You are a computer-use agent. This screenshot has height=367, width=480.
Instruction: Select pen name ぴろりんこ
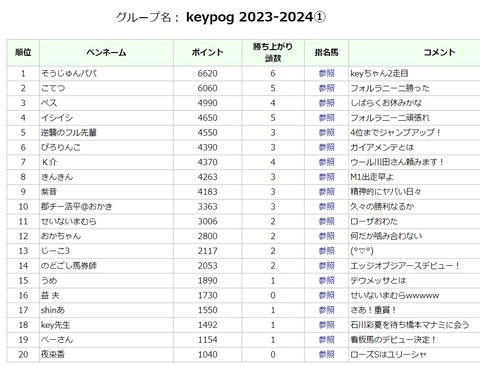point(61,147)
